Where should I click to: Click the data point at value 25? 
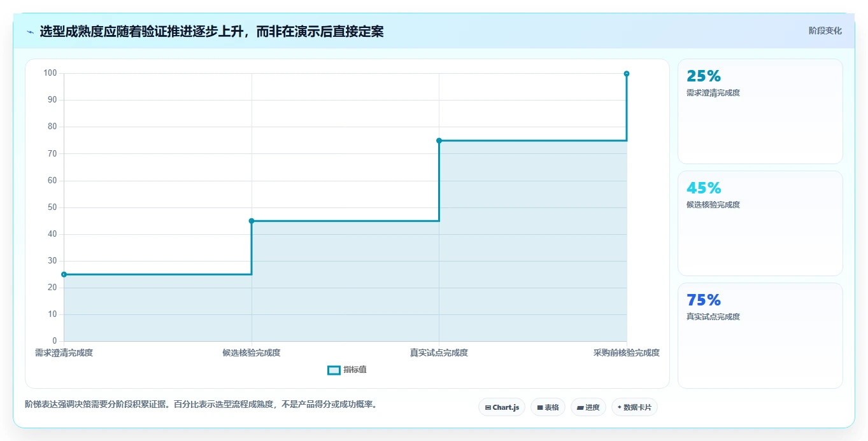pyautogui.click(x=64, y=274)
